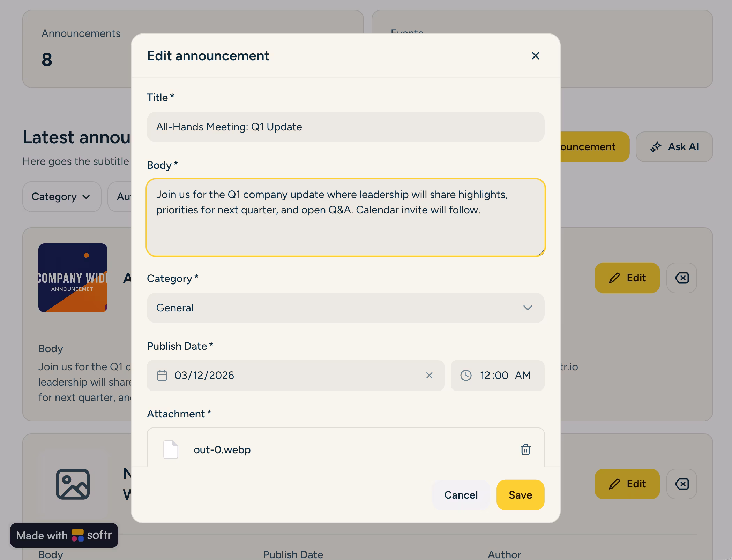Image resolution: width=732 pixels, height=560 pixels.
Task: Click the delete tag icon beside the lower Edit button
Action: [682, 484]
